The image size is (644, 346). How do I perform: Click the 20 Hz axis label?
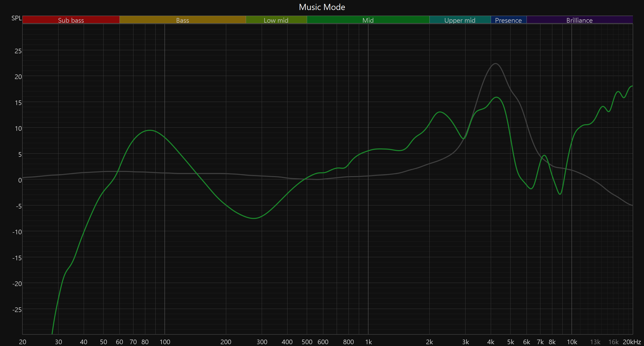[23, 342]
